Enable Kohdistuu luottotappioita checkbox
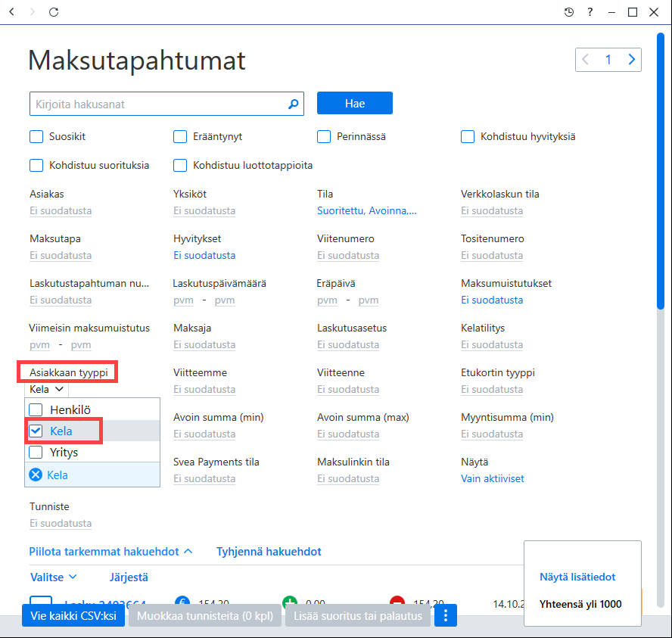This screenshot has height=638, width=672. pos(180,166)
